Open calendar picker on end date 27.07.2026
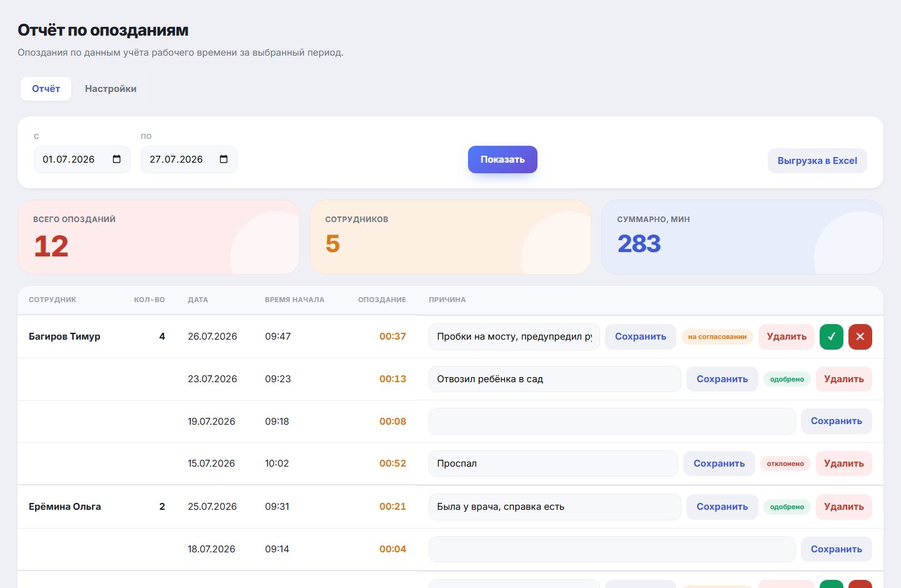 pyautogui.click(x=223, y=160)
